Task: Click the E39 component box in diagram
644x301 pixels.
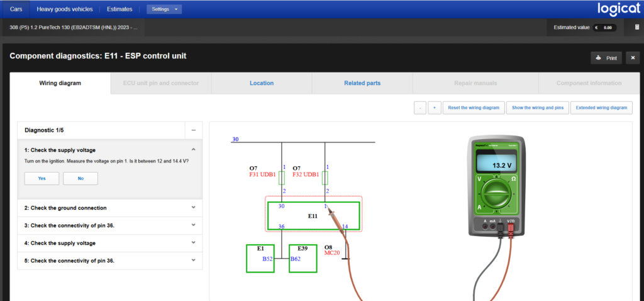Action: pyautogui.click(x=303, y=258)
